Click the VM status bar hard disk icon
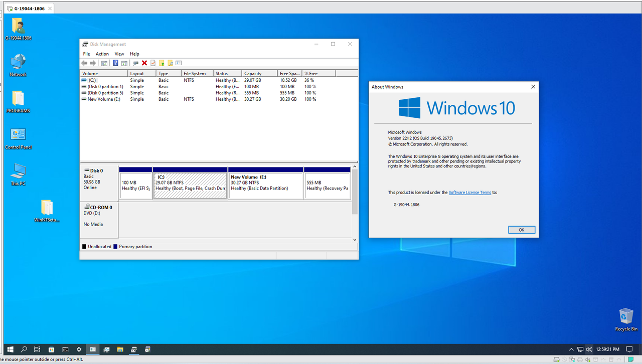The image size is (642, 364). tap(556, 359)
